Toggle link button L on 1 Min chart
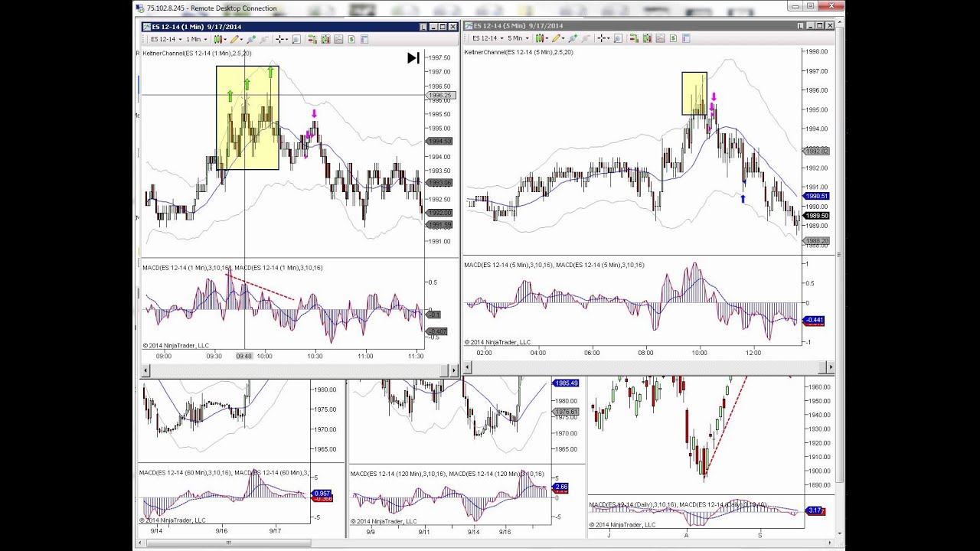Viewport: 980px width, 551px height. click(423, 27)
